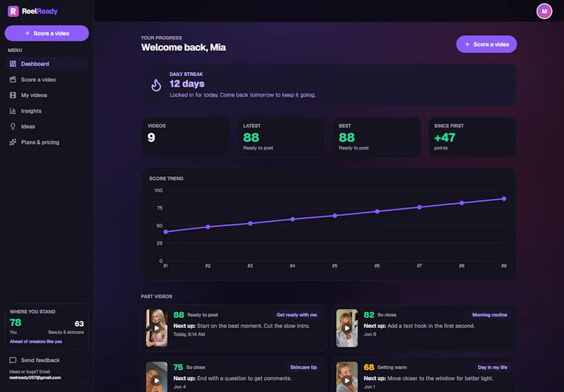
Task: Open Dashboard in the sidebar menu
Action: [x=47, y=64]
